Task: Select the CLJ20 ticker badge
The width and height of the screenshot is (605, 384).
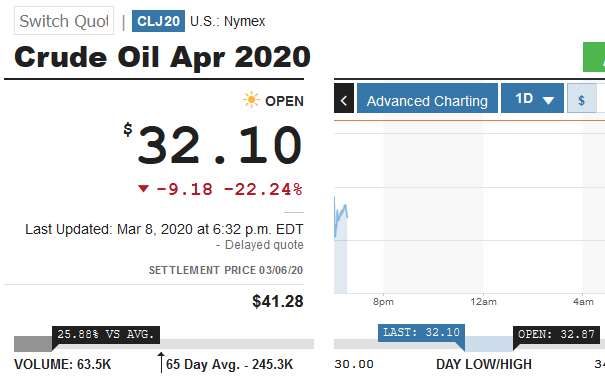Action: click(158, 21)
